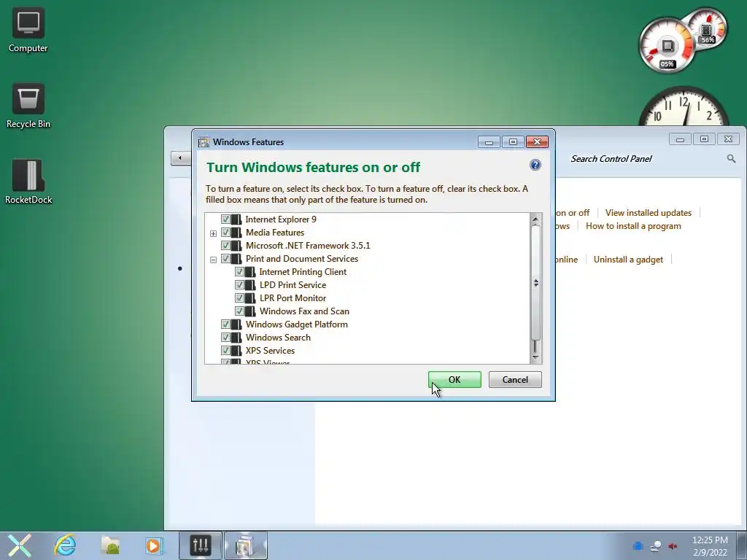Select the Media Features label
The width and height of the screenshot is (747, 560).
275,233
